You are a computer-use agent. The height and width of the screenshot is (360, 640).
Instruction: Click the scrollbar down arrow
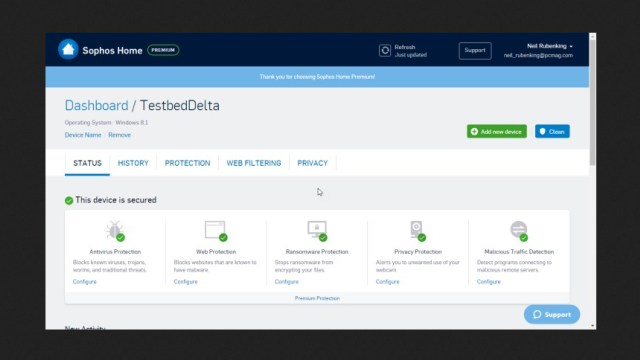[x=593, y=326]
